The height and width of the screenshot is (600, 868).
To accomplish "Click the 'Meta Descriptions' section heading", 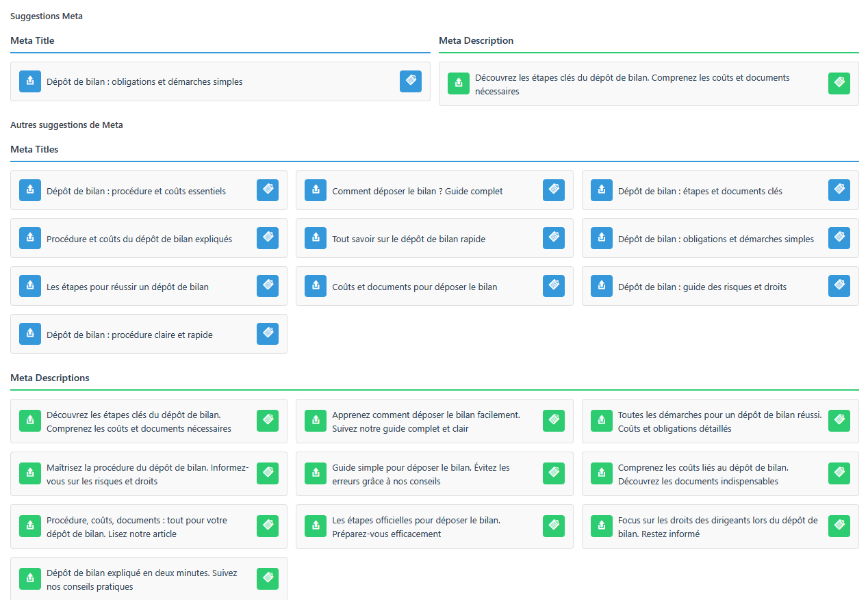I will point(49,378).
